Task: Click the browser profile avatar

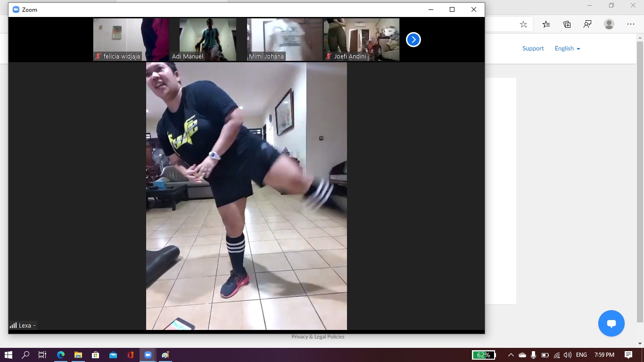Action: 609,25
